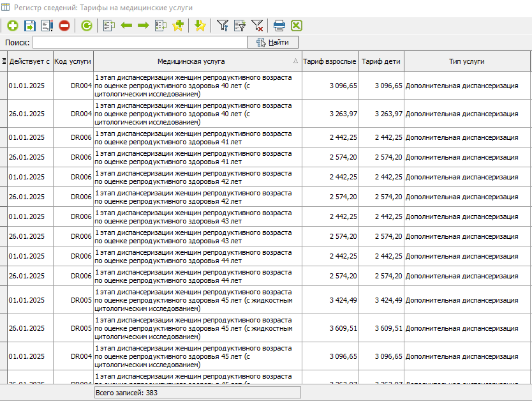Click the red delete record icon
Screen dimensions: 532x401
(x=64, y=26)
